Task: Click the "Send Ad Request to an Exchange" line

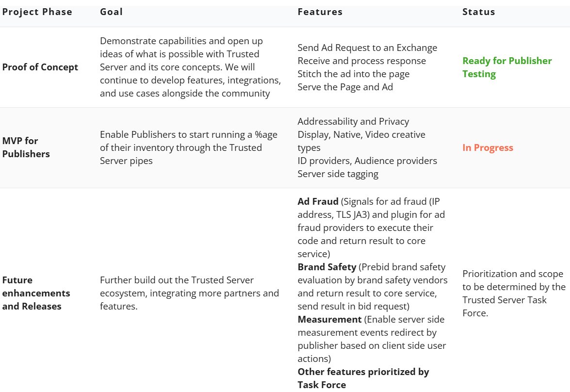Action: coord(367,48)
